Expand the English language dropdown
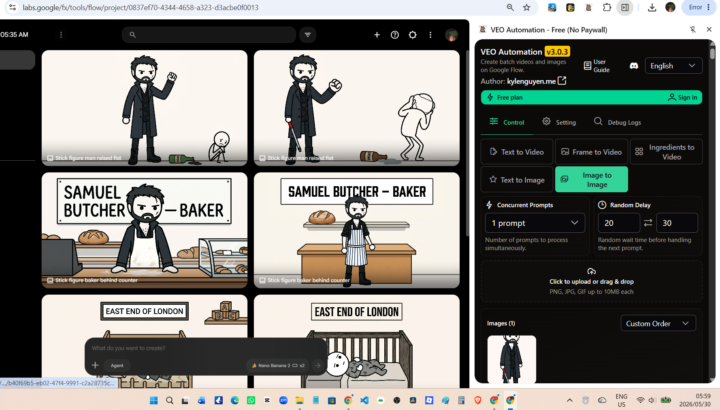The width and height of the screenshot is (720, 410). pos(673,66)
